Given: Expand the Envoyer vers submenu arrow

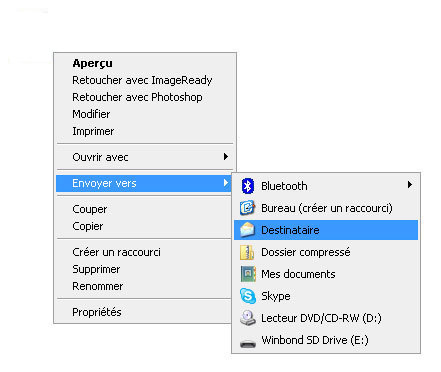Looking at the screenshot, I should (x=226, y=183).
